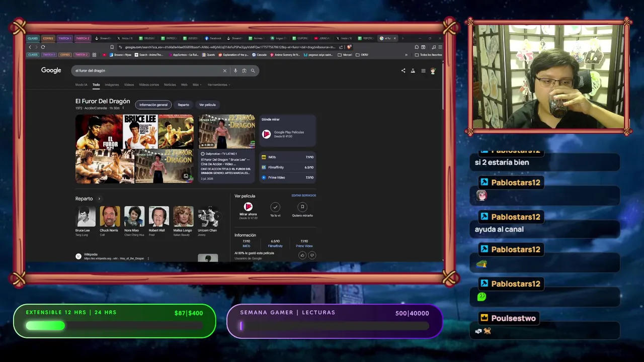This screenshot has height=362, width=644.
Task: Click the browser back arrow
Action: 30,47
